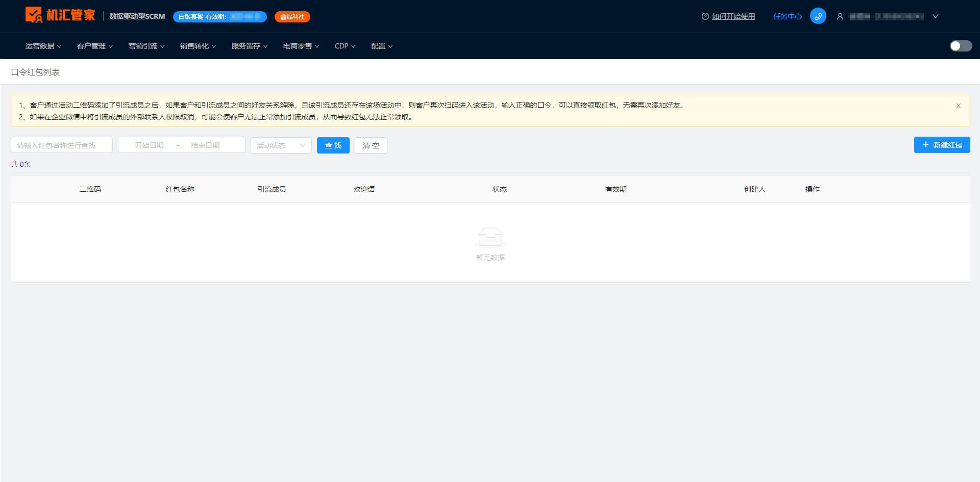980x482 pixels.
Task: Click the 操作 column header
Action: (x=813, y=189)
